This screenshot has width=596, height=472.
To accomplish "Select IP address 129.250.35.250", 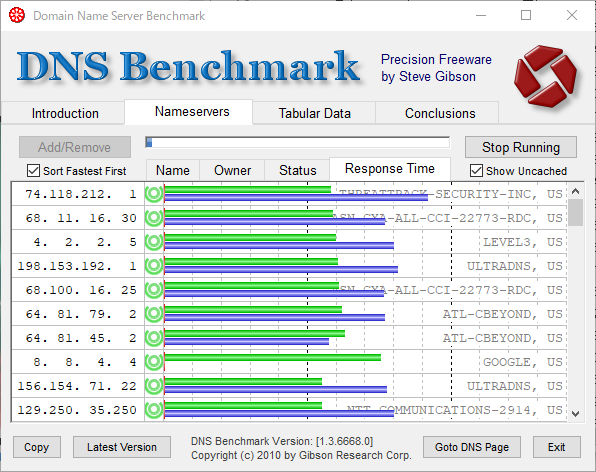I will (x=77, y=410).
